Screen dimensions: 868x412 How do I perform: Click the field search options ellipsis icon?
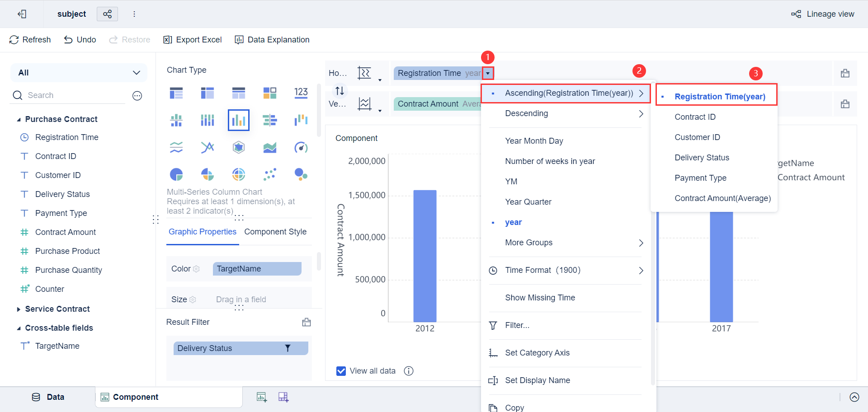click(137, 95)
